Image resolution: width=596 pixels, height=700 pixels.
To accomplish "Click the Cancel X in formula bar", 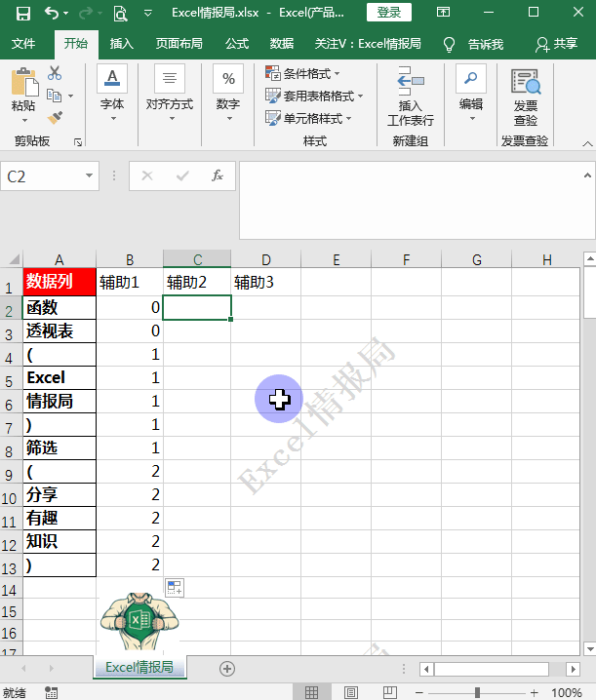I will (x=147, y=175).
